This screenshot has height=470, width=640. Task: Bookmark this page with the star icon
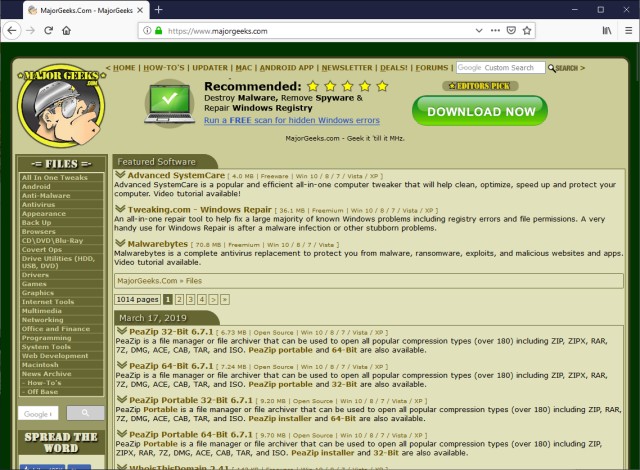(527, 31)
